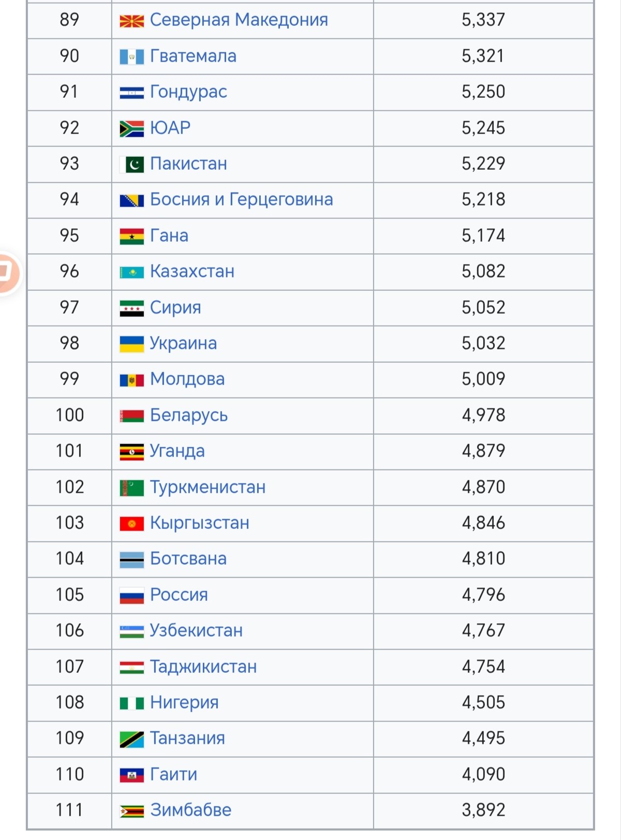Click the Pakistan flag icon
Image resolution: width=621 pixels, height=840 pixels.
pyautogui.click(x=131, y=165)
